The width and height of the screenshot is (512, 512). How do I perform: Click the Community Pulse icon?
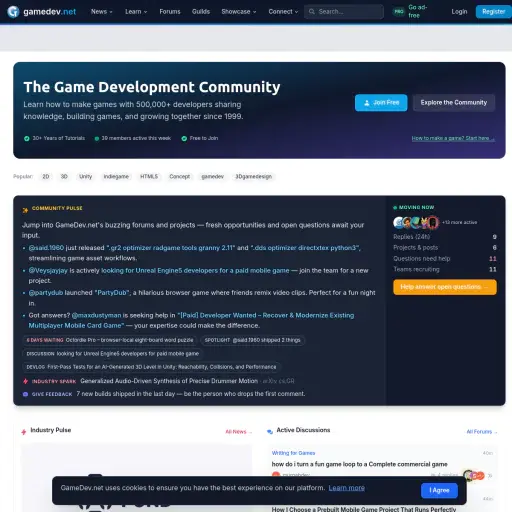(x=25, y=210)
